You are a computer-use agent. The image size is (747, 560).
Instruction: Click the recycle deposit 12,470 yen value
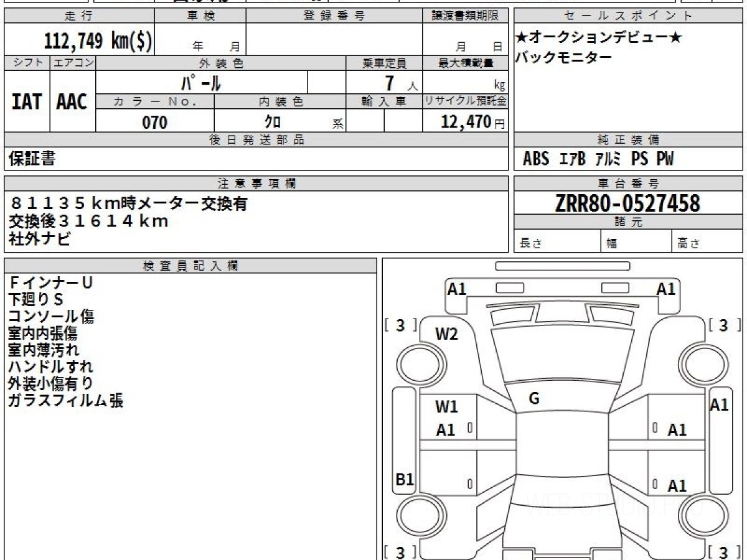coord(466,123)
